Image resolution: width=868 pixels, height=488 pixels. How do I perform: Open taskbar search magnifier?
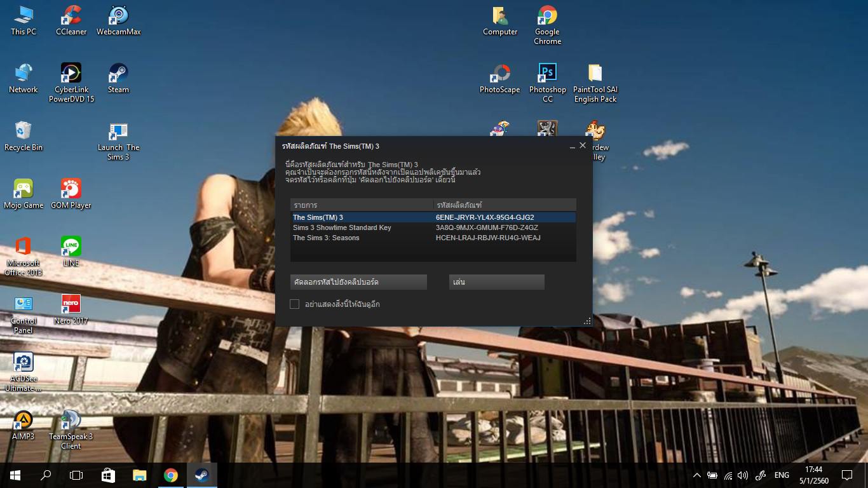46,475
